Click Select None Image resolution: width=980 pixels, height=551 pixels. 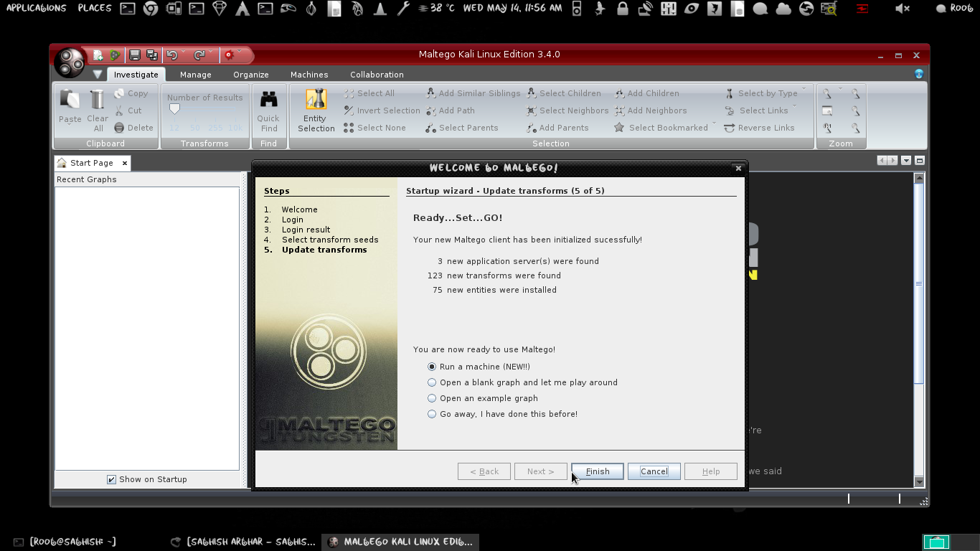click(374, 128)
